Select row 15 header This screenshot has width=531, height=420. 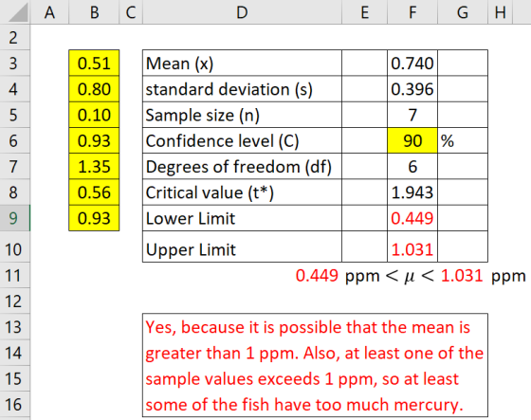click(x=15, y=378)
